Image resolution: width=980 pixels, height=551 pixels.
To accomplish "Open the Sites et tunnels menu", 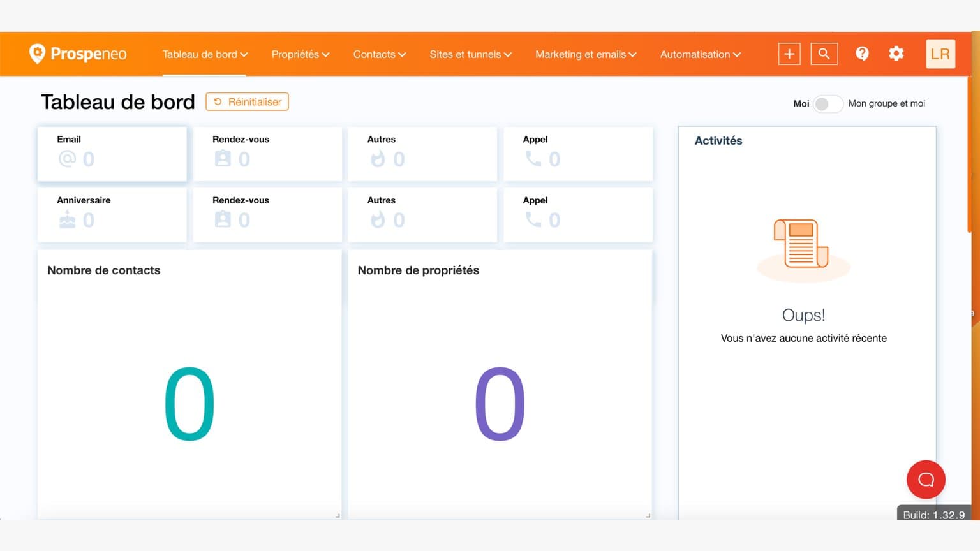I will click(x=470, y=54).
